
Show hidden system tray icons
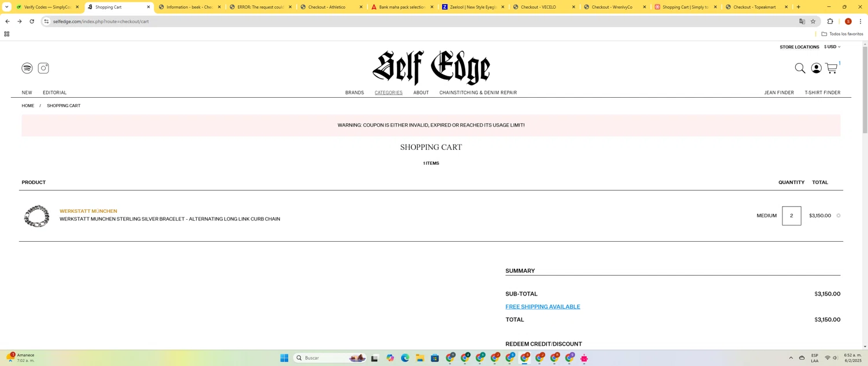791,358
